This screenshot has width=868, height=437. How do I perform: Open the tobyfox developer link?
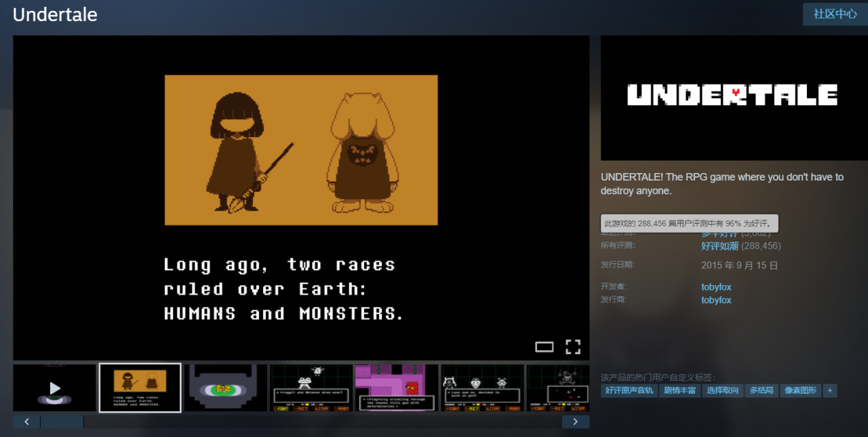(x=716, y=287)
